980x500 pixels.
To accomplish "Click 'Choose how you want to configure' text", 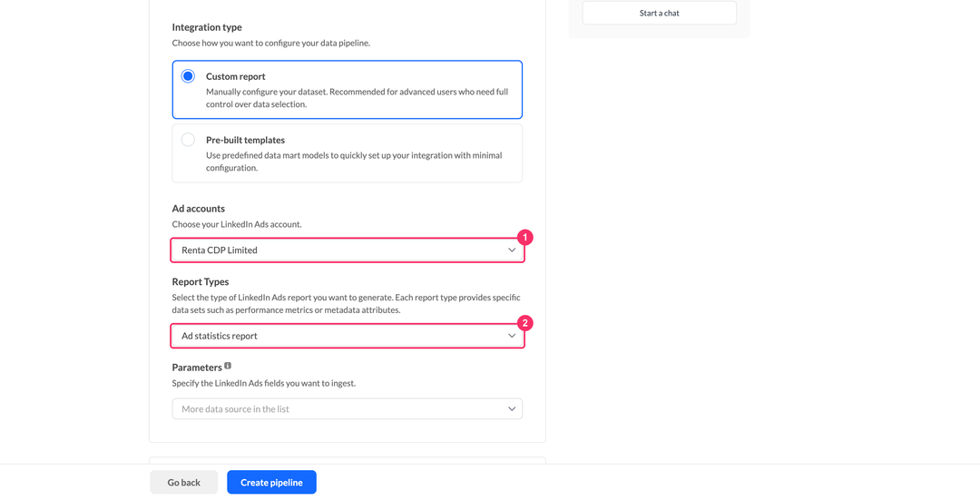I will [271, 44].
